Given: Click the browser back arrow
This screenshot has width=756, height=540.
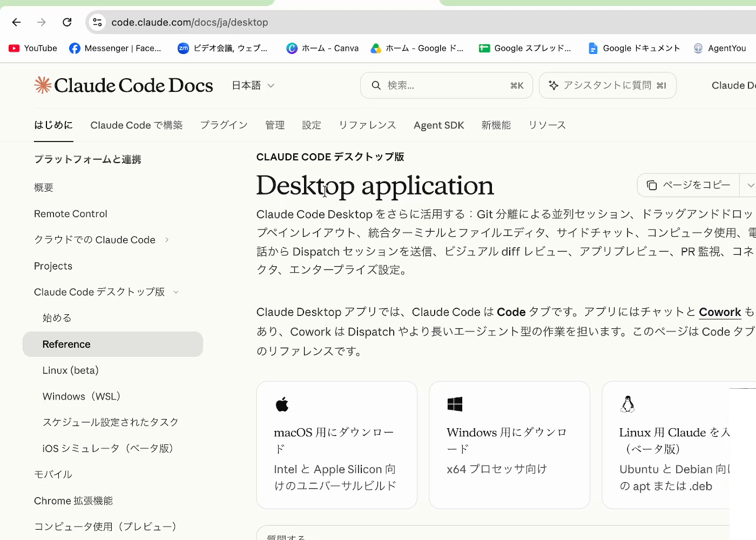Looking at the screenshot, I should coord(16,22).
